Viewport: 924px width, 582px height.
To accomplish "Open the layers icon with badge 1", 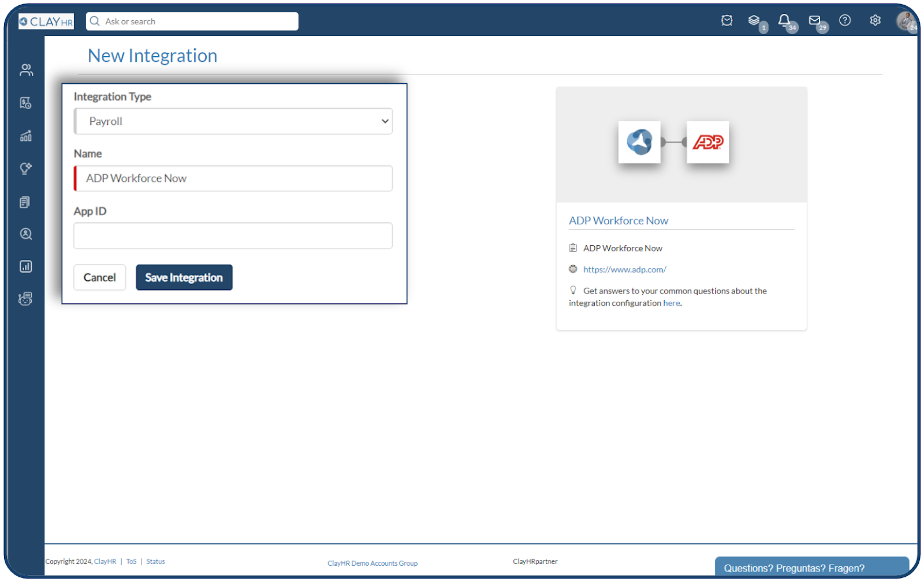I will (x=754, y=21).
